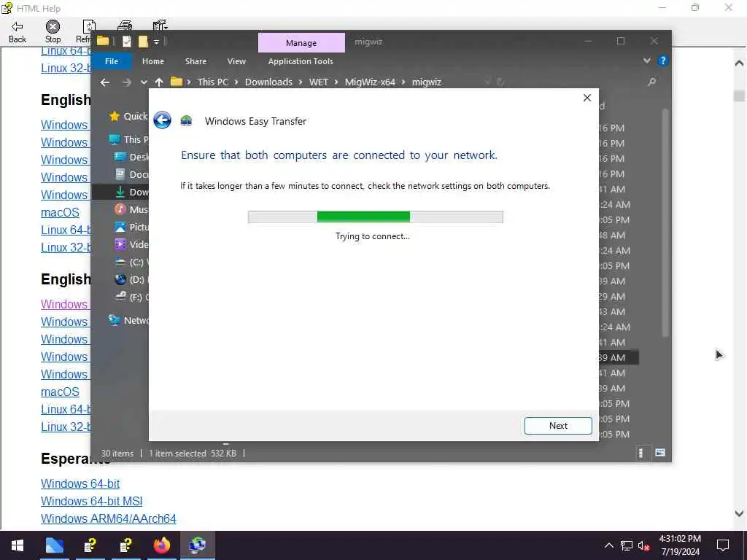
Task: Click the properties icon in quick access toolbar
Action: [x=127, y=42]
